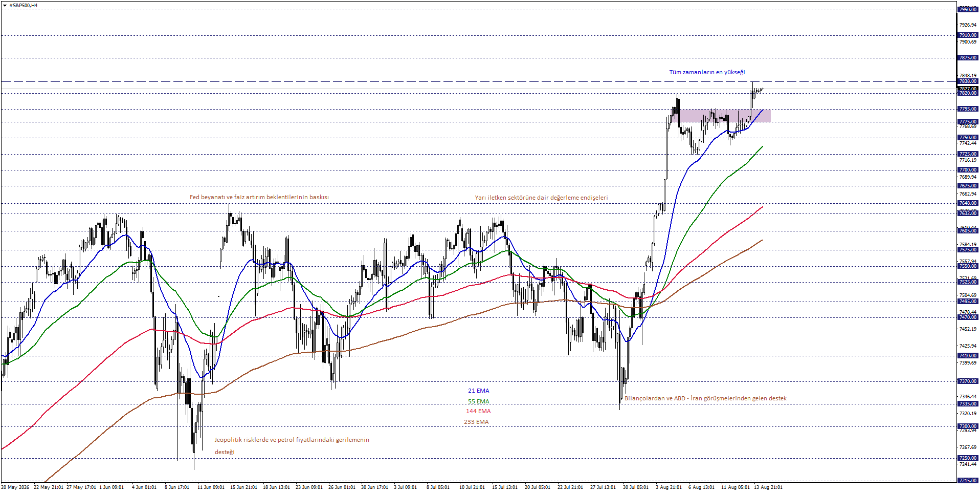
Task: Click the 7250.00 price level label
Action: coord(968,458)
